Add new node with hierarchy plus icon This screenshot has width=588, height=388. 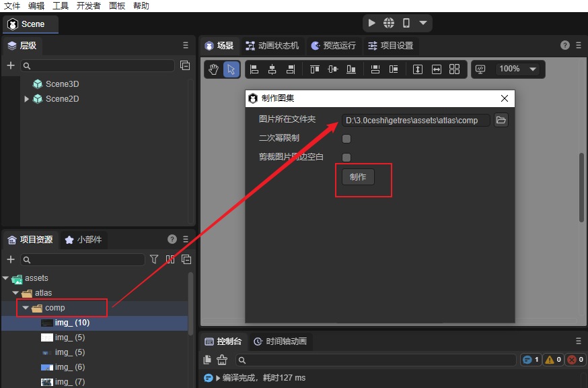click(10, 65)
